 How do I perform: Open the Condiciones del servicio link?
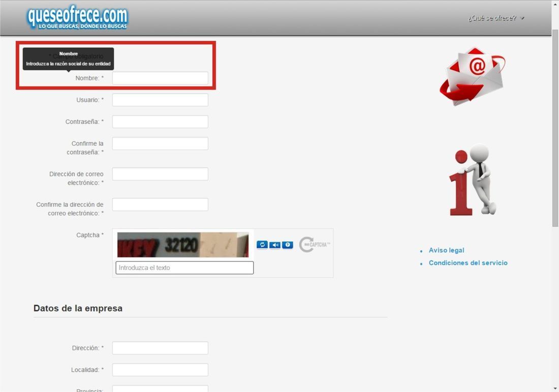click(468, 263)
